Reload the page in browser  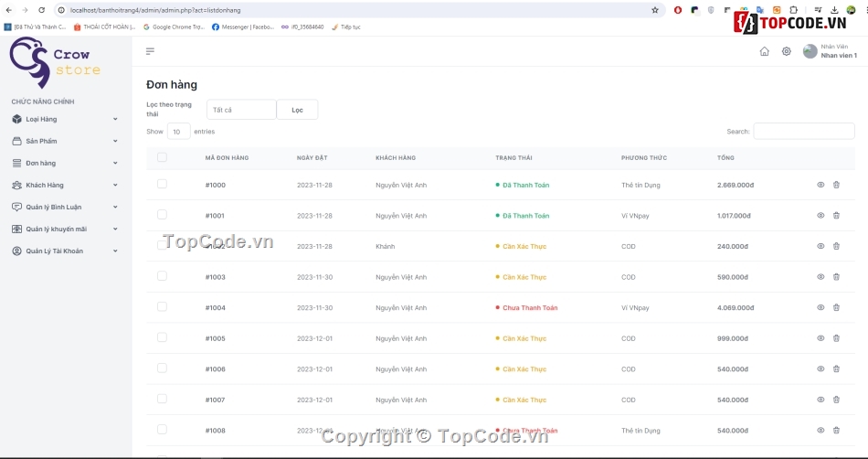(41, 10)
